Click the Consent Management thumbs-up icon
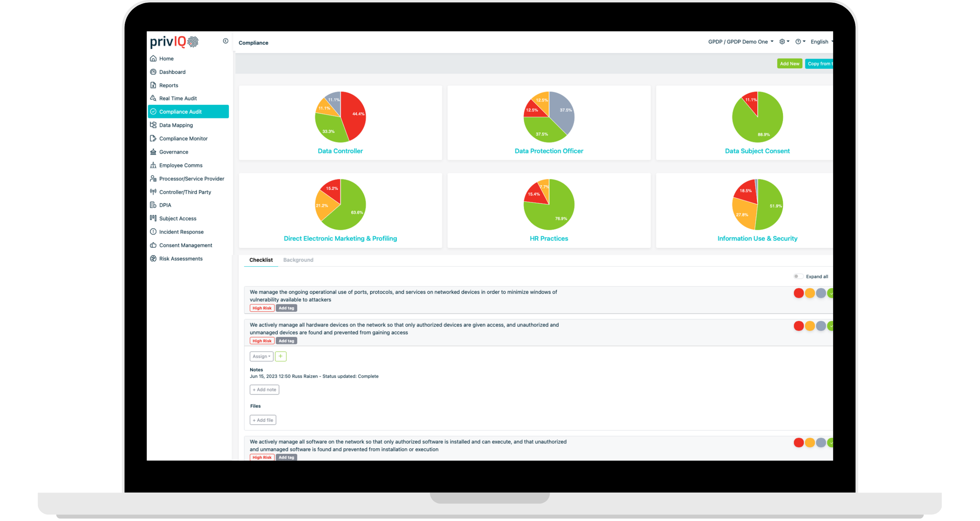The height and width of the screenshot is (521, 980). pyautogui.click(x=153, y=245)
